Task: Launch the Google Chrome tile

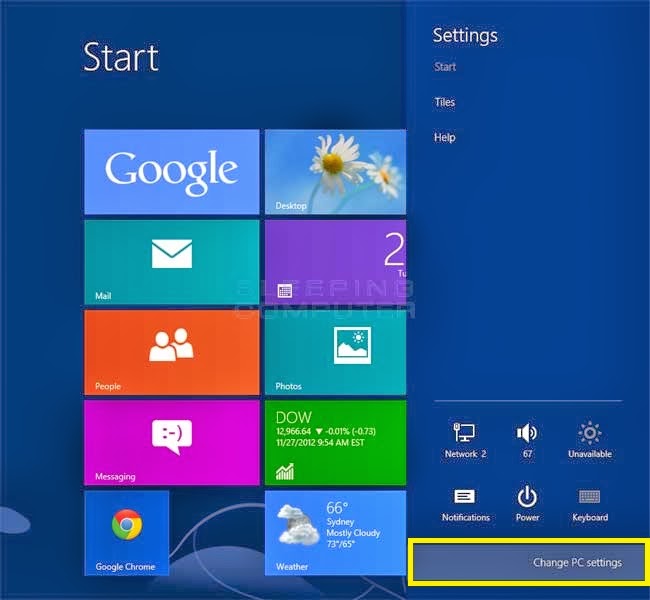Action: tap(126, 533)
